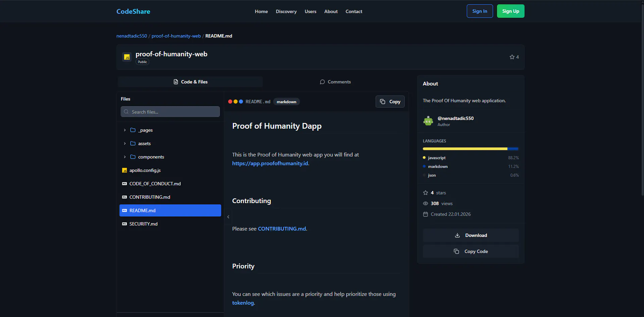The width and height of the screenshot is (644, 317).
Task: Click the 88.2% javascript value
Action: (x=513, y=157)
